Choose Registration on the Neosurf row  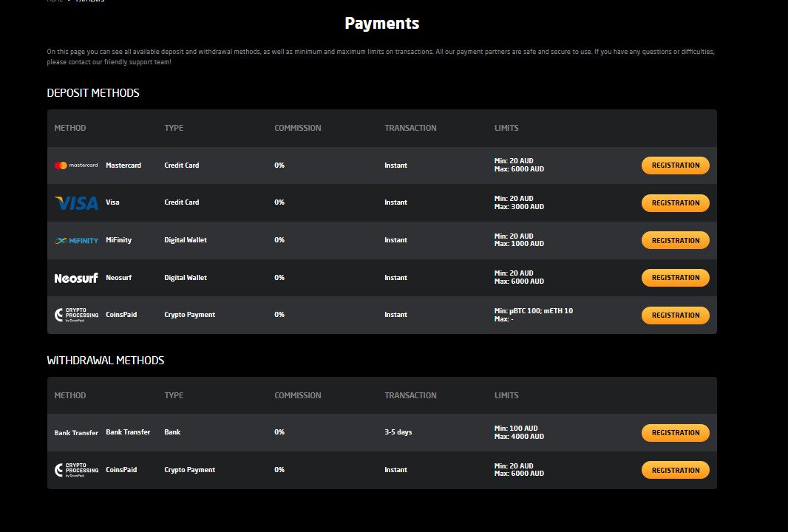tap(676, 278)
